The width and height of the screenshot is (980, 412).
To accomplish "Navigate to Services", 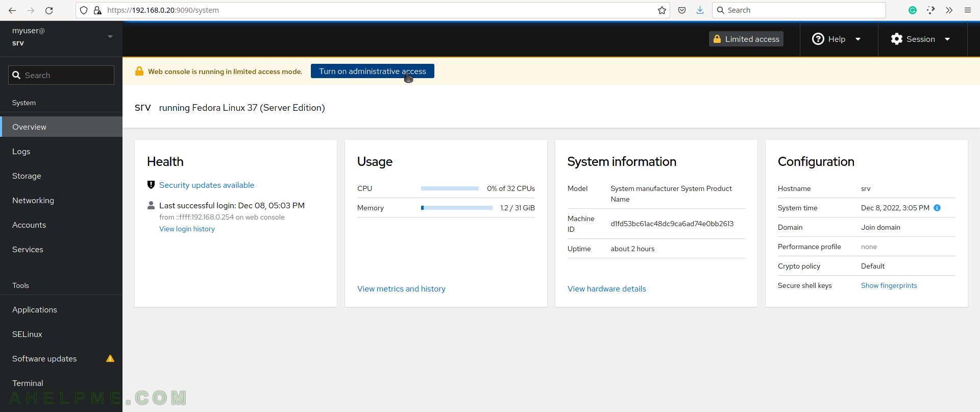I will 61,249.
